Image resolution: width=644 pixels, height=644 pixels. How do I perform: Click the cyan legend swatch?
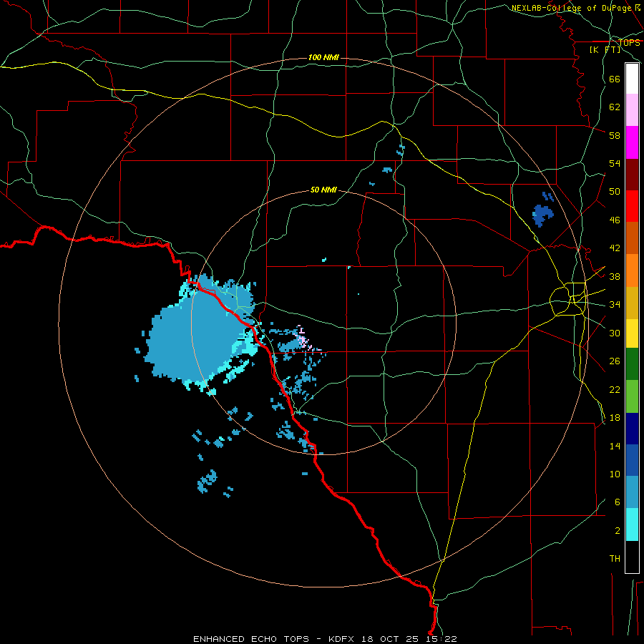[632, 525]
